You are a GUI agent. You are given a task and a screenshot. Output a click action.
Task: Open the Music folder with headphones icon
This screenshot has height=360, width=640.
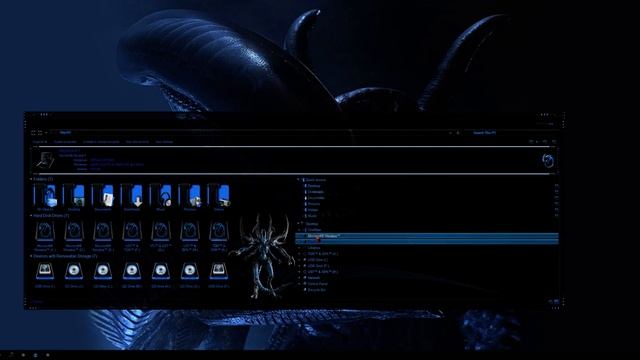click(161, 196)
